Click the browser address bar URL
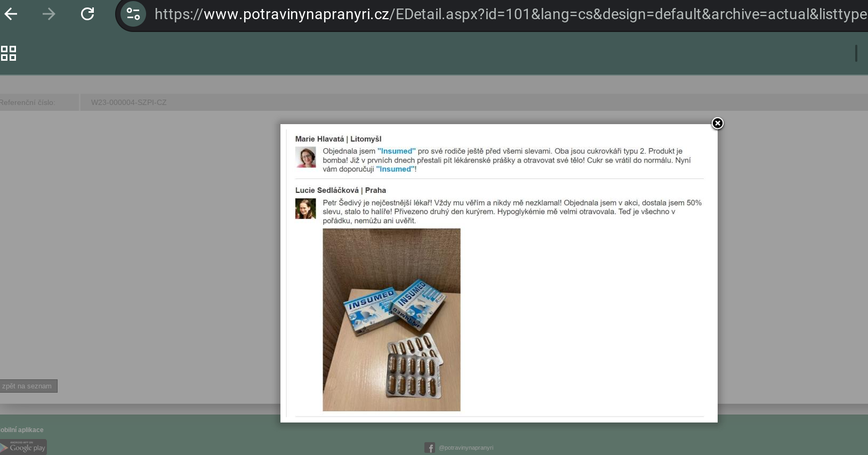 click(x=510, y=14)
